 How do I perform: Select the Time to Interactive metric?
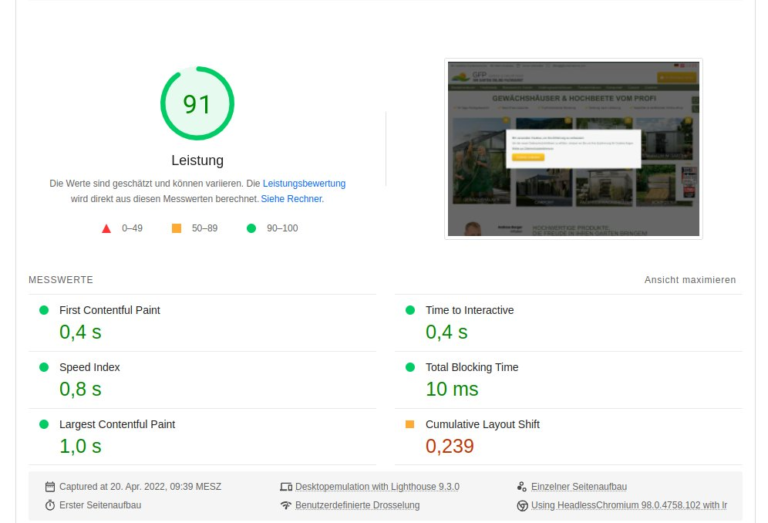pyautogui.click(x=469, y=310)
